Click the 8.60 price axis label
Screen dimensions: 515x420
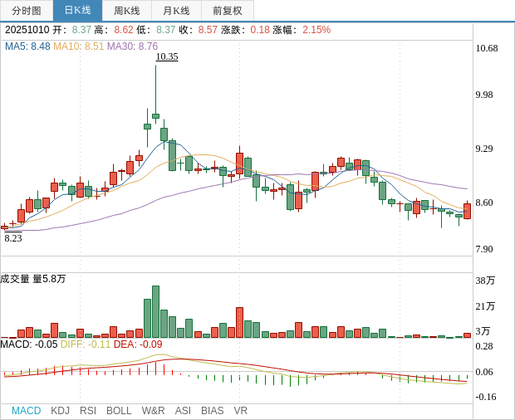484,203
